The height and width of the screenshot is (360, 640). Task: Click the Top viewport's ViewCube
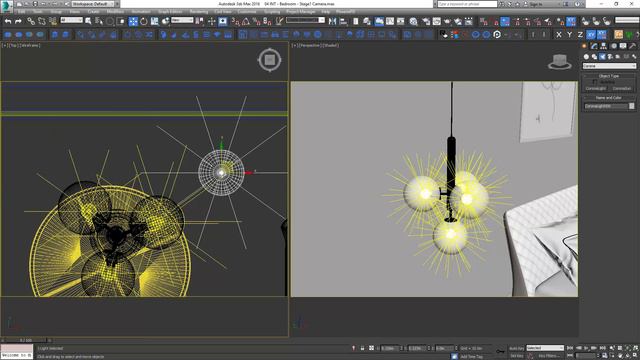[x=269, y=60]
